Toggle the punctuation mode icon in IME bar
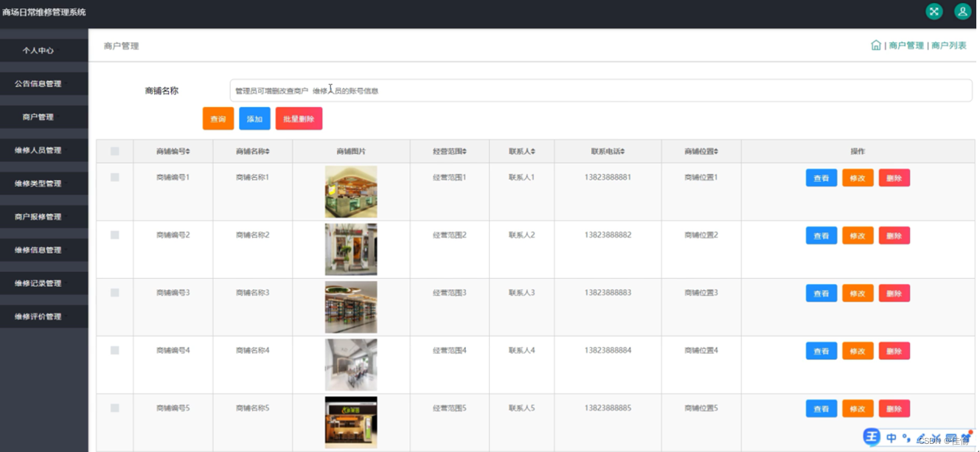 (x=906, y=439)
